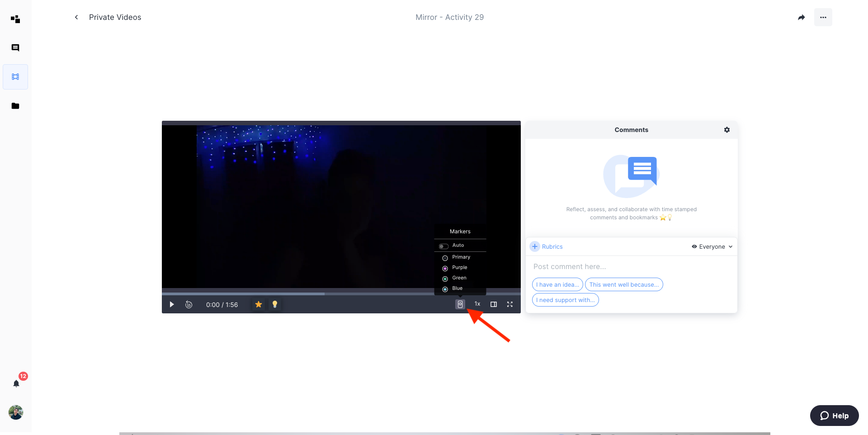Viewport: 868px width, 435px height.
Task: Change playback speed from 1x
Action: tap(477, 304)
